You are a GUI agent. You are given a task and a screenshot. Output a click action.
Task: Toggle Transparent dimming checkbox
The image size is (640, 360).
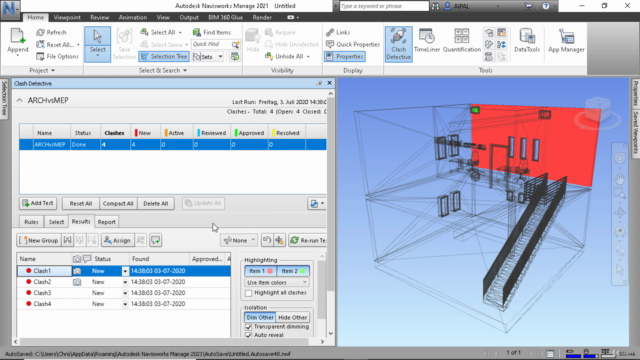pyautogui.click(x=249, y=327)
